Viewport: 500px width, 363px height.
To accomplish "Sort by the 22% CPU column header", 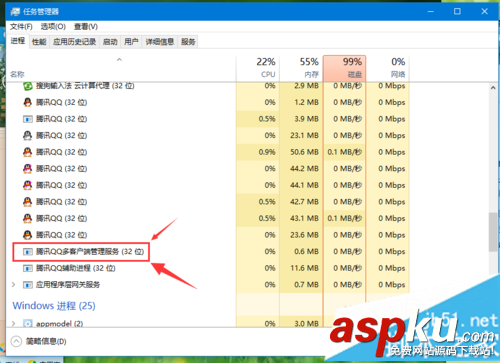I will click(258, 68).
